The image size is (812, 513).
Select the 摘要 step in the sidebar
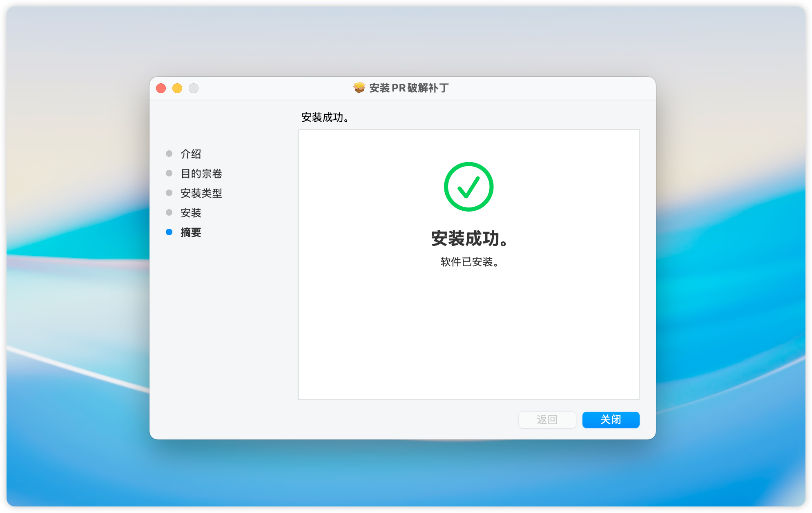(x=191, y=232)
